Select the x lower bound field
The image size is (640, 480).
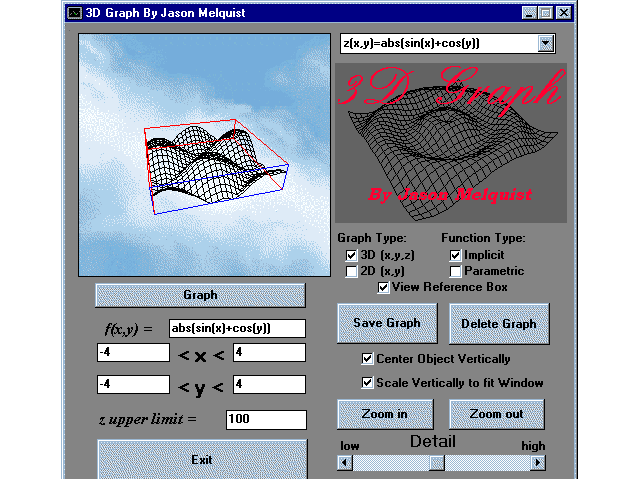point(133,352)
